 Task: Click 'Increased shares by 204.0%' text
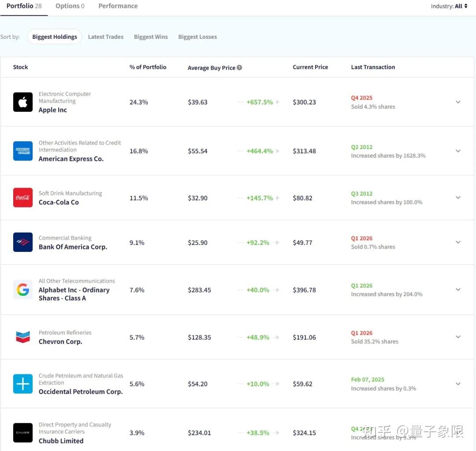pos(387,294)
